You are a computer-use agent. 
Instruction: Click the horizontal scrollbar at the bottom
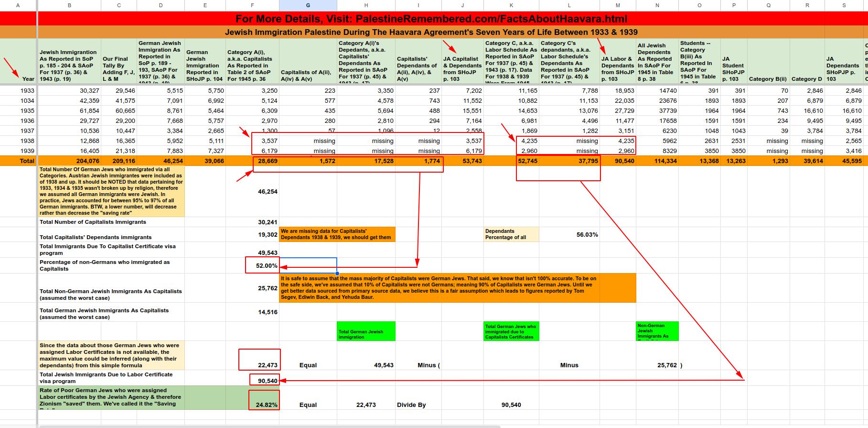(x=270, y=426)
